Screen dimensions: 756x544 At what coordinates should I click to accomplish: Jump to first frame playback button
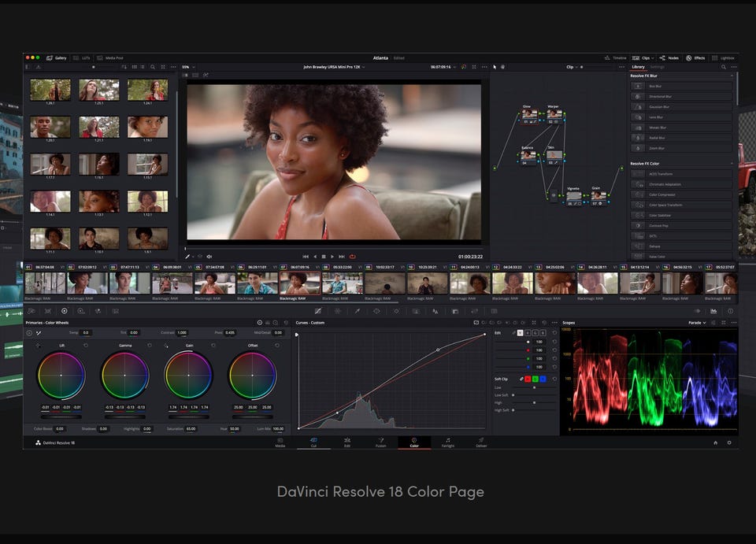click(x=306, y=257)
